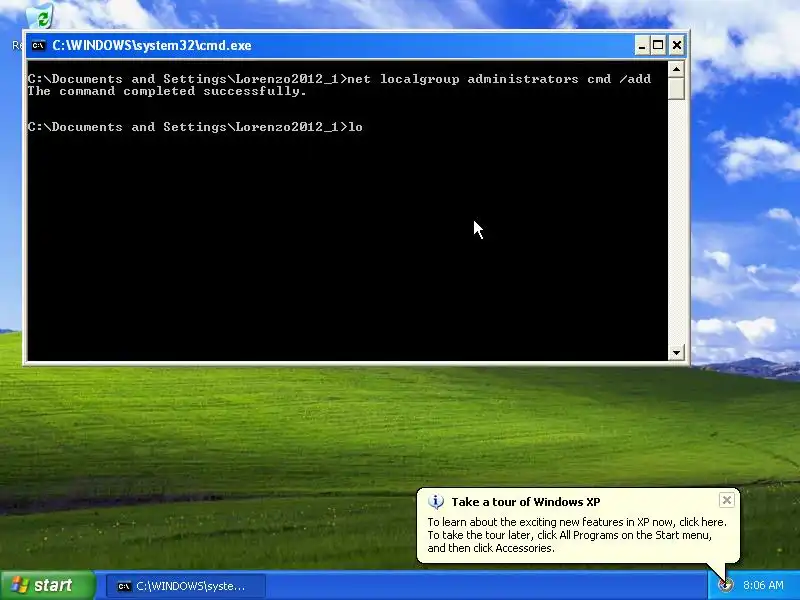Image resolution: width=800 pixels, height=600 pixels.
Task: Click the cmd scrollbar down arrow
Action: 676,352
